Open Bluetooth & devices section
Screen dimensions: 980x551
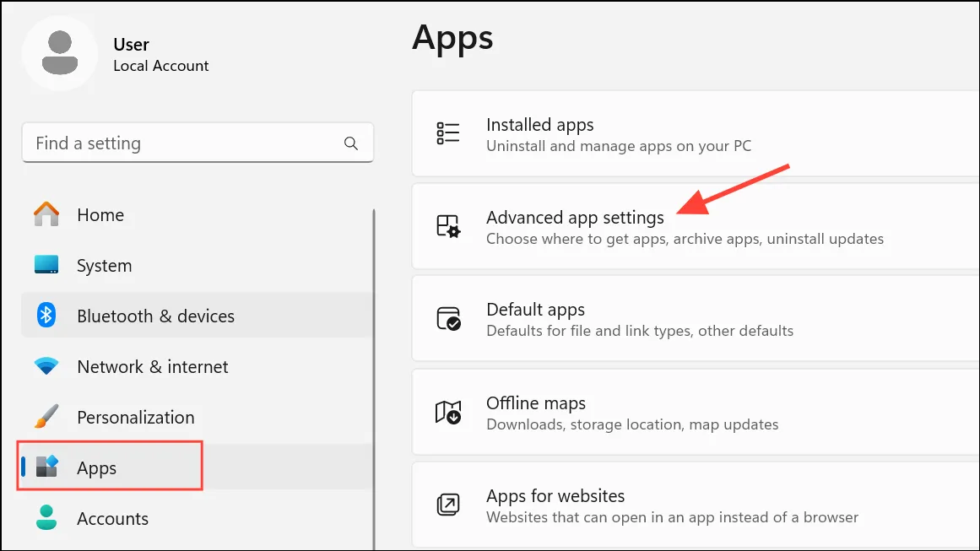click(x=198, y=316)
